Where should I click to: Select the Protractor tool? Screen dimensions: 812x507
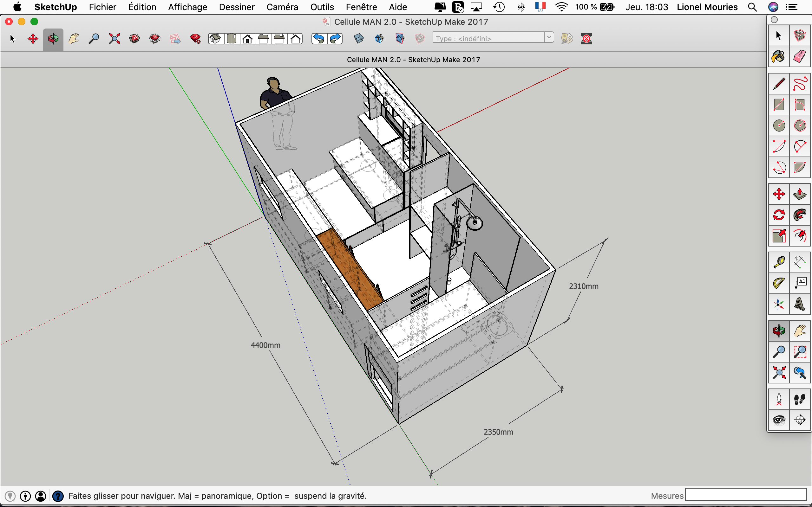[778, 283]
